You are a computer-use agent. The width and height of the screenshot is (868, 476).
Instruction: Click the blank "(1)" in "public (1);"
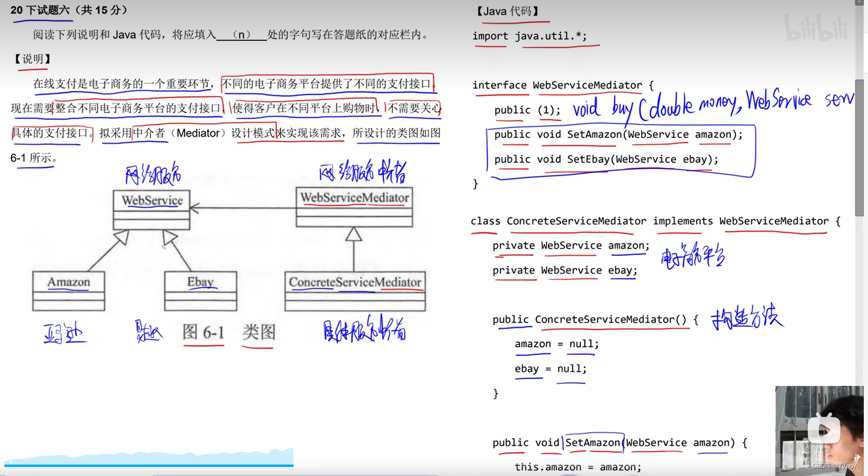[x=546, y=110]
